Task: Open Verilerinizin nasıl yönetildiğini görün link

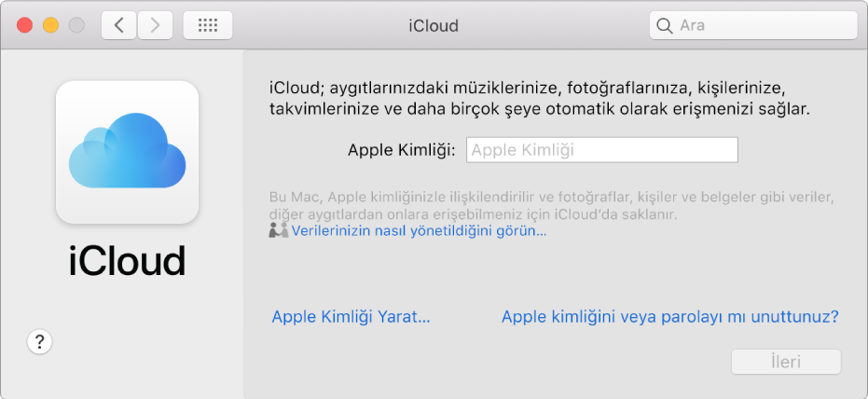Action: [x=419, y=231]
